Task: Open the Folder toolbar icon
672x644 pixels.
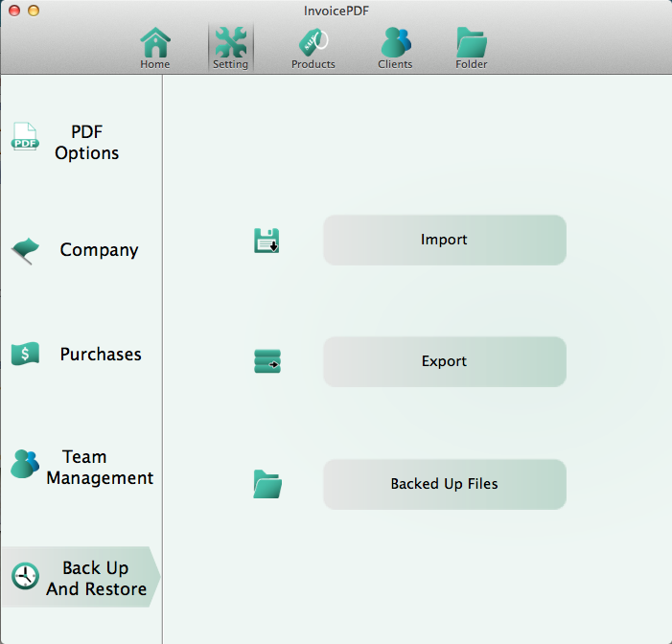Action: pos(472,42)
